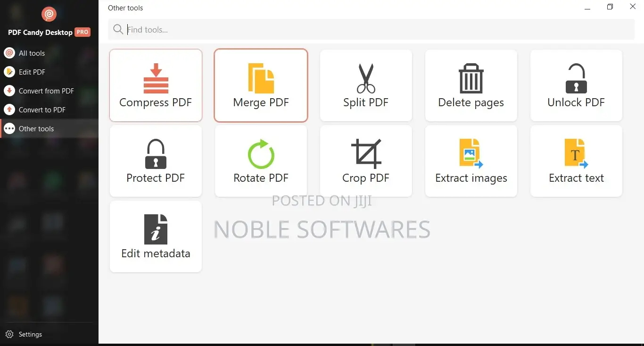Click the Compress PDF red arrow icon
This screenshot has width=644, height=346.
156,78
